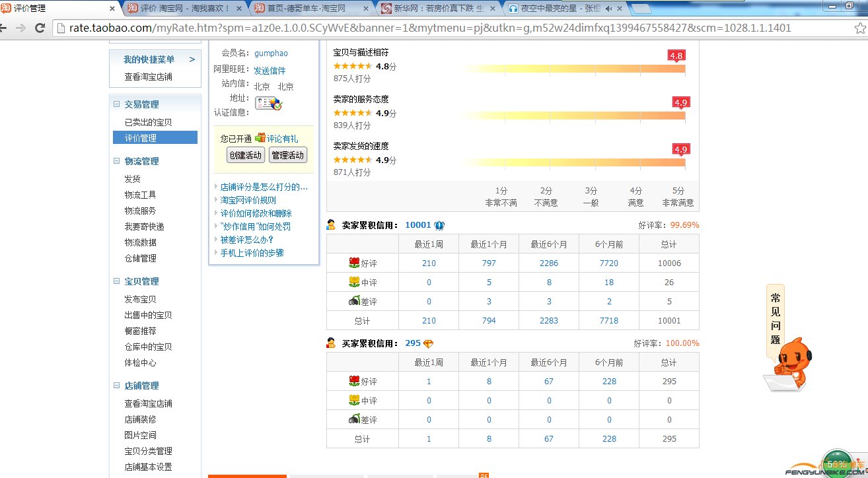Screen dimensions: 868x478
Task: Bookmark this page using the star icon
Action: pyautogui.click(x=859, y=28)
